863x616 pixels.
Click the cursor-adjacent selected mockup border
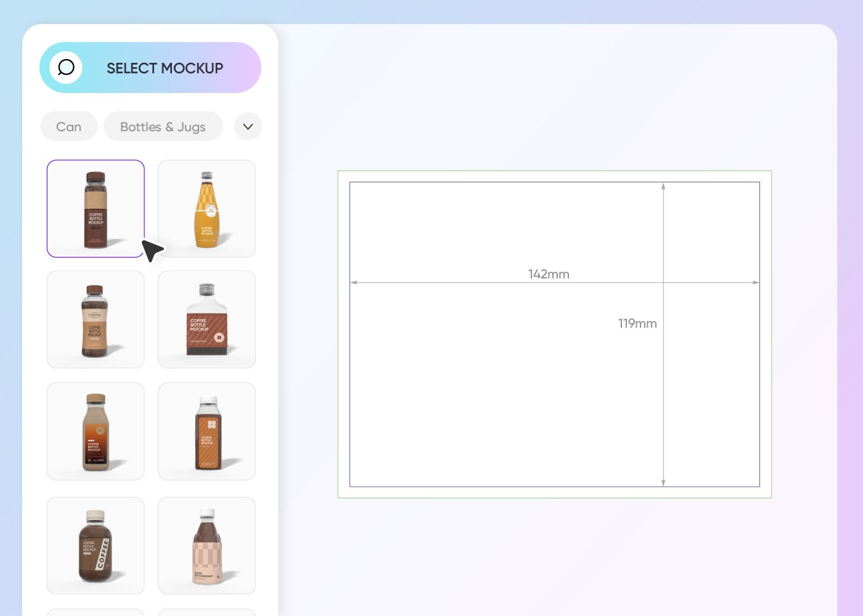(x=143, y=234)
